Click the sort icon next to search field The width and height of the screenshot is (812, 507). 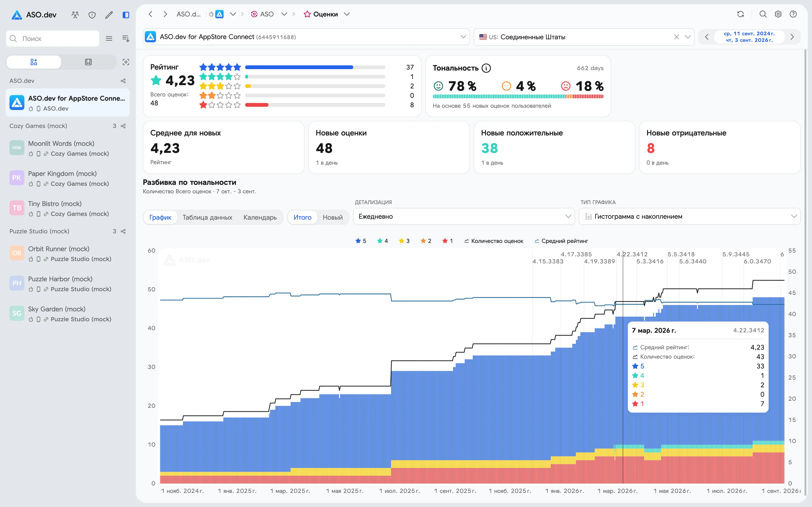pyautogui.click(x=126, y=39)
